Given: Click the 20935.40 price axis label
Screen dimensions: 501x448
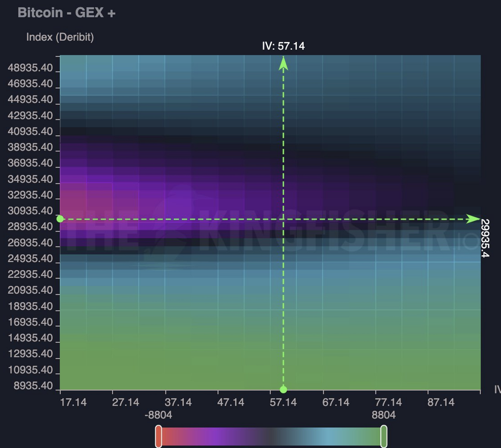Looking at the screenshot, I should pos(30,290).
